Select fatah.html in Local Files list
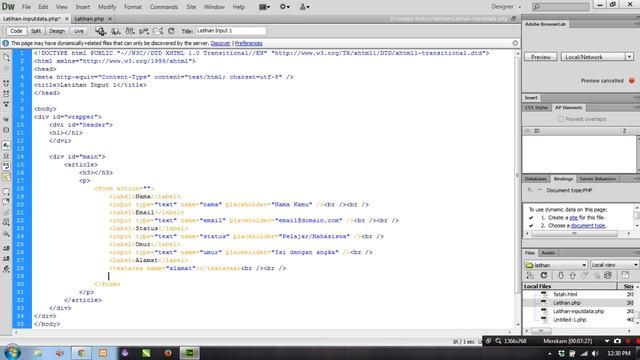The height and width of the screenshot is (360, 640). coord(565,294)
